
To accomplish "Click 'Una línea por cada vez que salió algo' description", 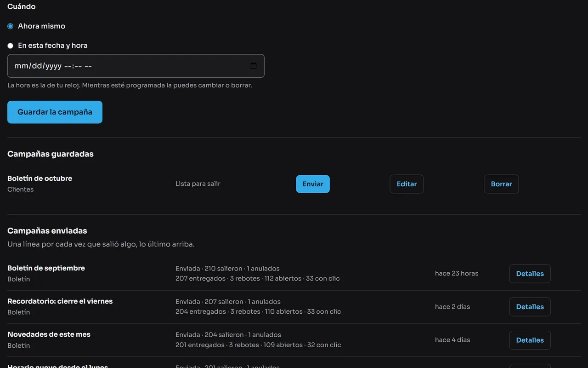I will pos(101,244).
